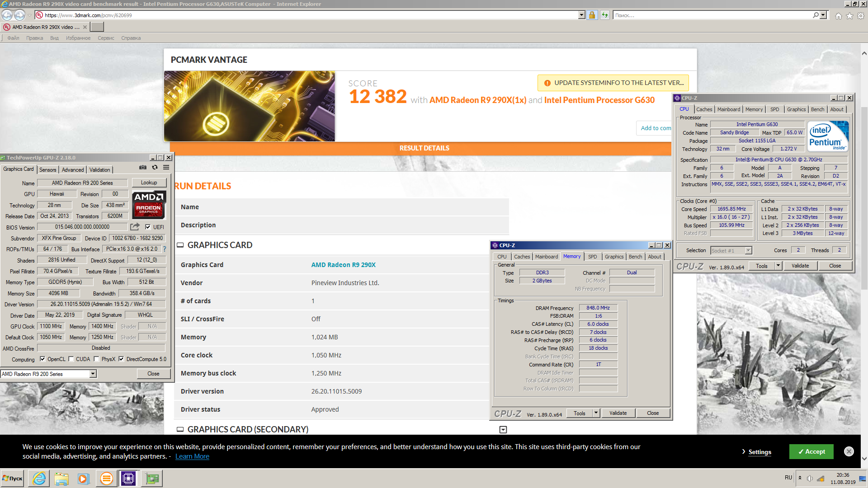Toggle the DirectCompute 5.0 checkbox

(121, 359)
